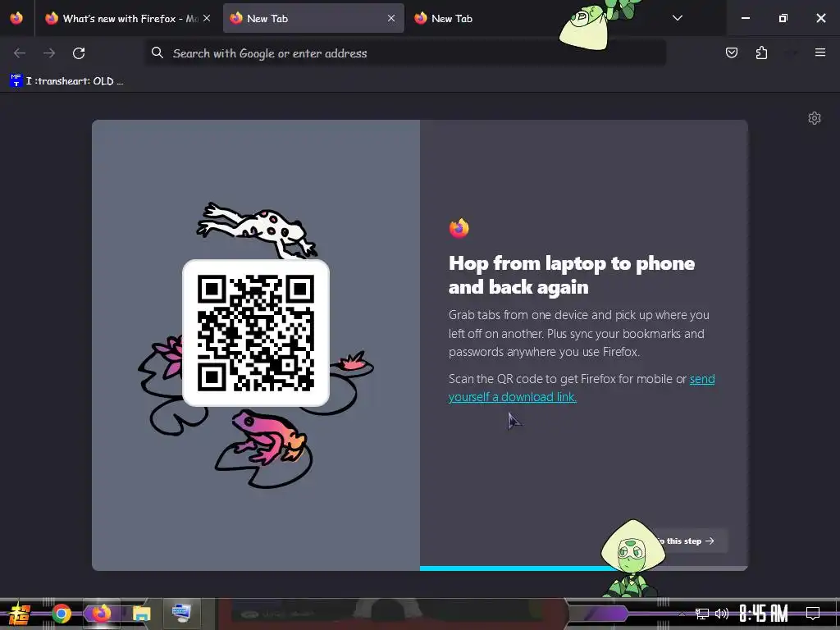Reload the current page
The width and height of the screenshot is (840, 630).
click(79, 53)
